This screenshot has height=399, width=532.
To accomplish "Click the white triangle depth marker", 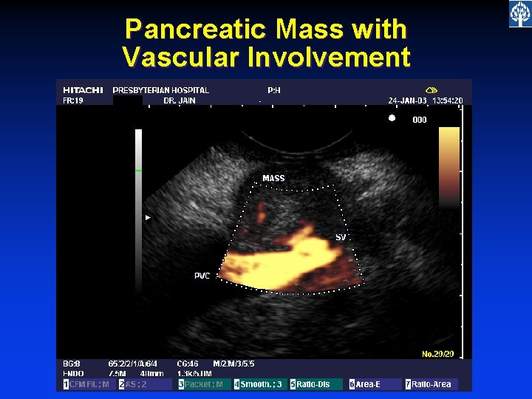I will click(148, 217).
